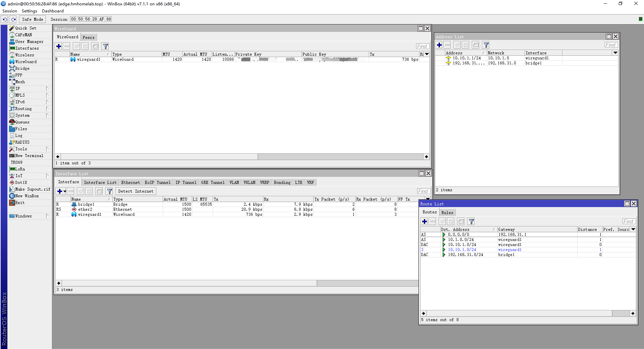
Task: Click filter icon in Address List window
Action: coord(486,45)
